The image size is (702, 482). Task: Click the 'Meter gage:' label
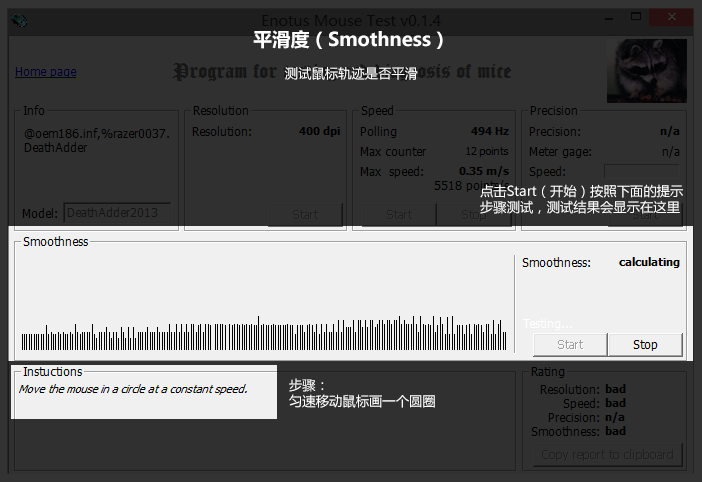[x=560, y=152]
